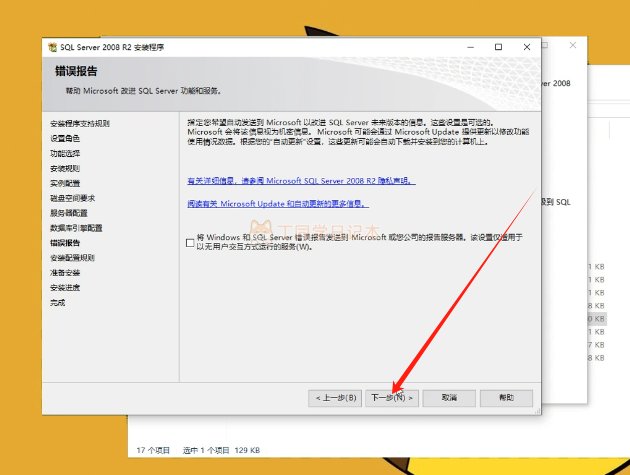Select 磁盘空间要求 step in sidebar
This screenshot has width=630, height=475.
tap(72, 198)
